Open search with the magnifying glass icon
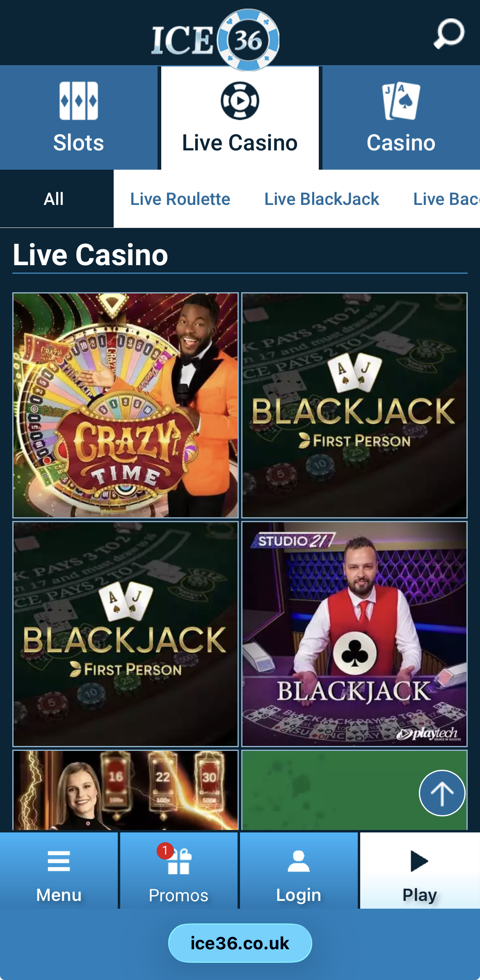The height and width of the screenshot is (980, 480). (449, 34)
